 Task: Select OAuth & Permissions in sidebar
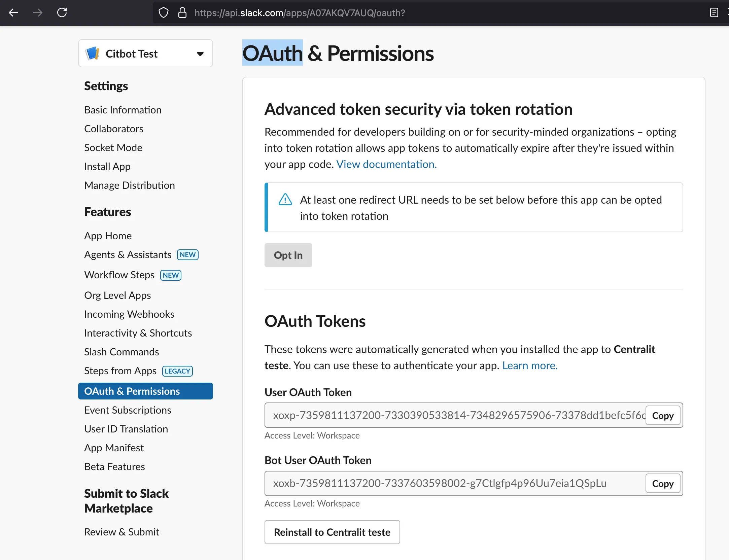(x=145, y=391)
